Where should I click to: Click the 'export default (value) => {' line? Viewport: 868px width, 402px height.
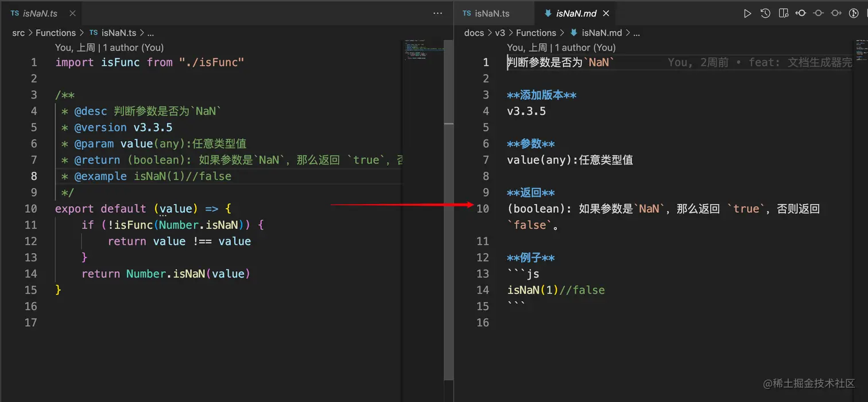pos(144,209)
